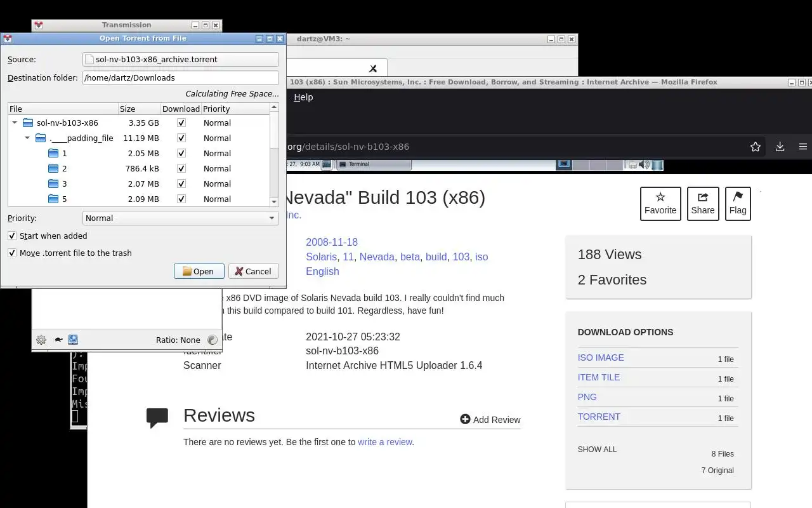This screenshot has height=508, width=812.
Task: Click the beta topic tag
Action: coord(410,257)
